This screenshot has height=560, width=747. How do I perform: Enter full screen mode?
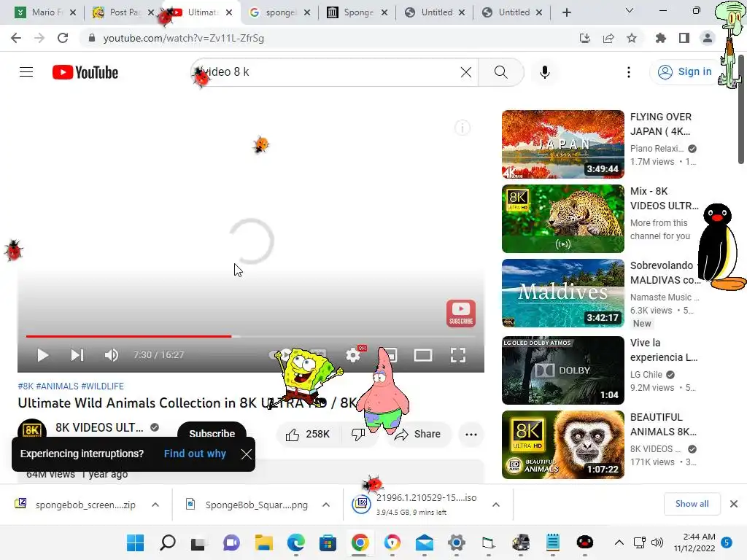458,355
